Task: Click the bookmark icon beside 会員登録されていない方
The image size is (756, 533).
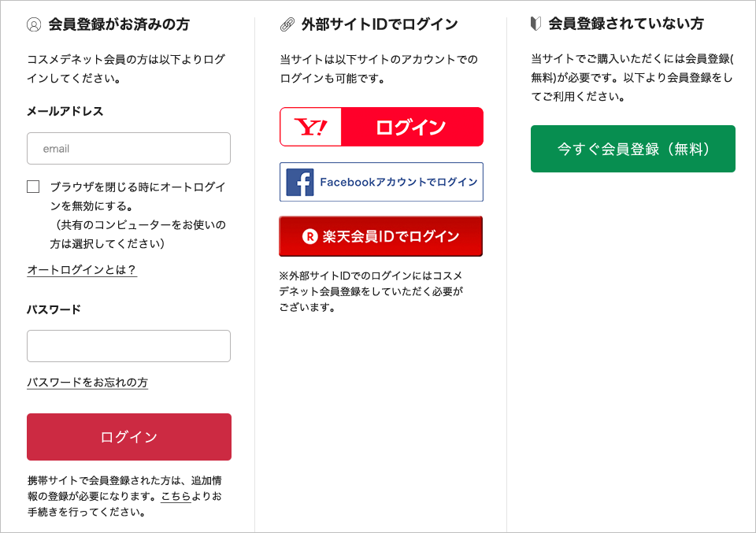Action: point(537,24)
